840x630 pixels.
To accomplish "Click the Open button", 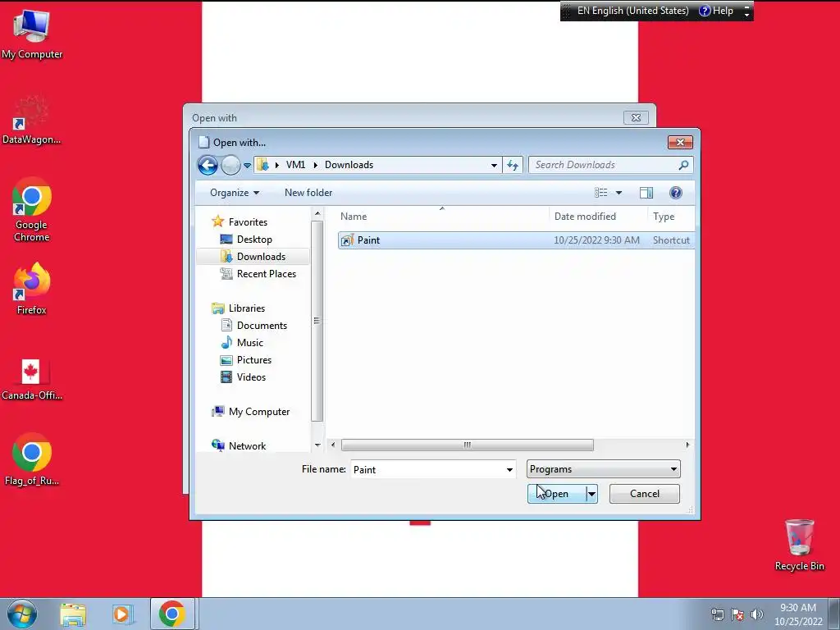I will click(x=557, y=494).
